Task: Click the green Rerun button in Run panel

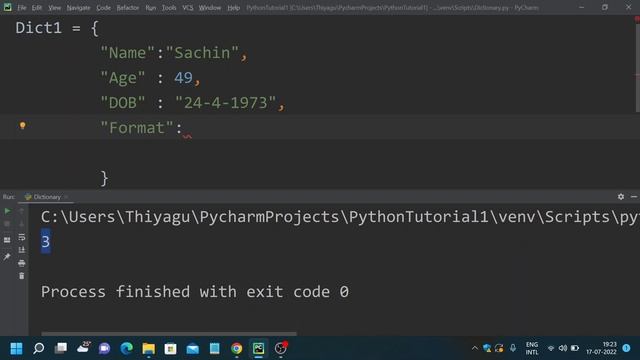Action: click(7, 211)
